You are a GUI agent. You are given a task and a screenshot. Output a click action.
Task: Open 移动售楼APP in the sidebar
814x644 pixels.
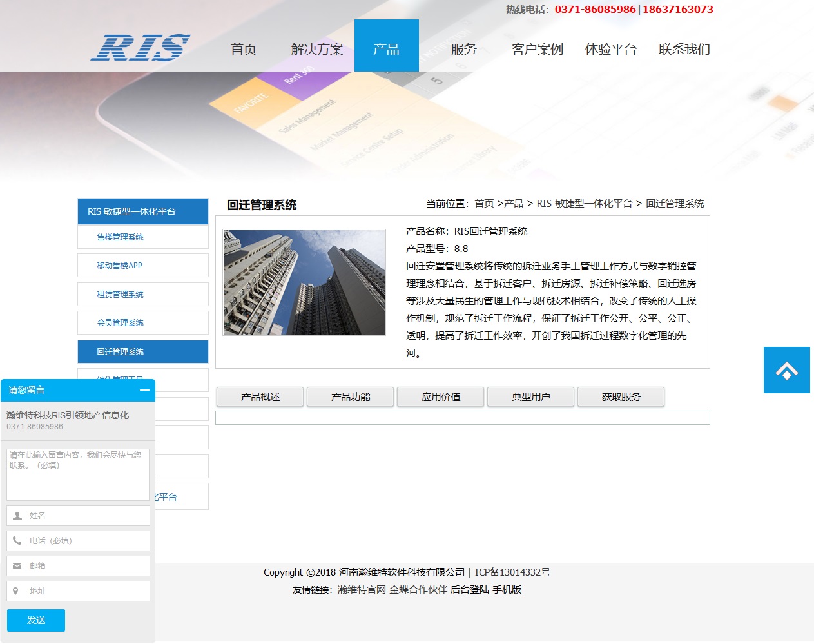click(143, 265)
